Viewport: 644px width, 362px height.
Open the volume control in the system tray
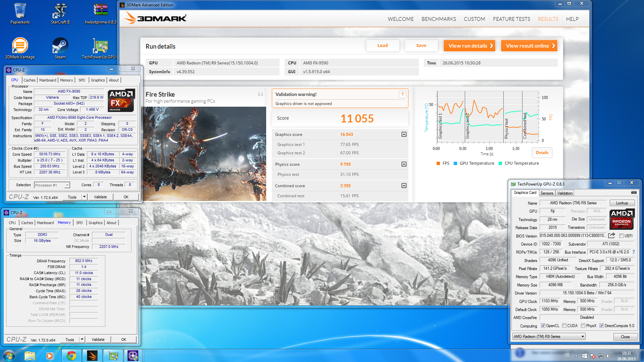click(x=608, y=356)
